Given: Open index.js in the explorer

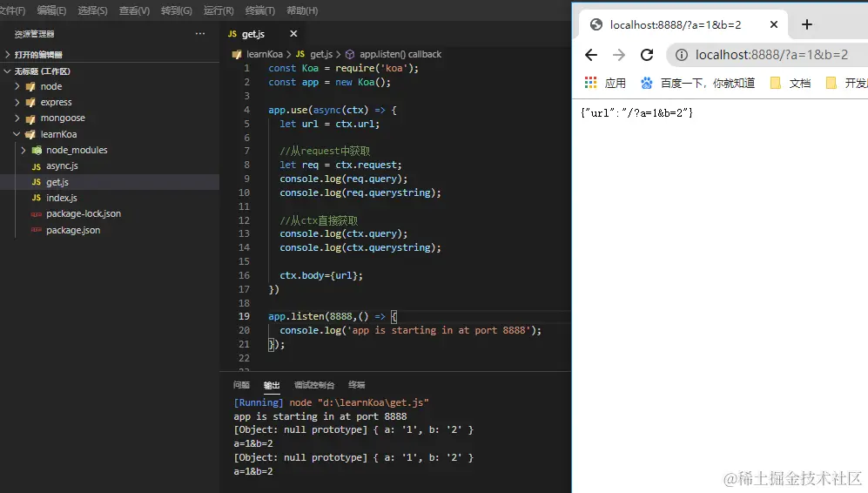Looking at the screenshot, I should coord(62,198).
